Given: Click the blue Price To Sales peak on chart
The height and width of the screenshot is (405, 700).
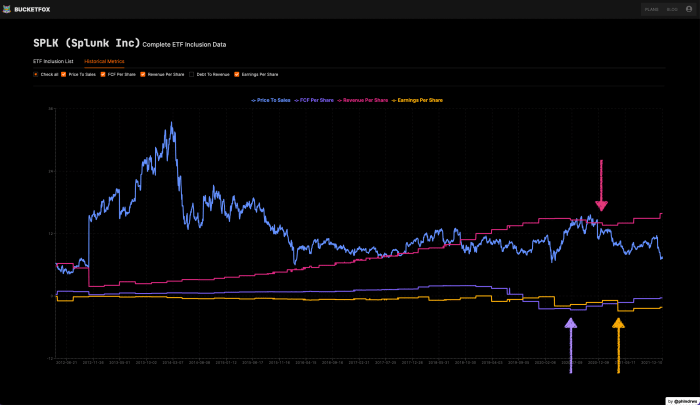Looking at the screenshot, I should coord(171,123).
